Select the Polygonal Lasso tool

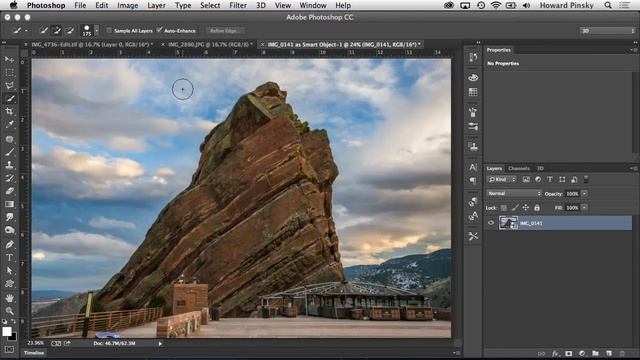pyautogui.click(x=9, y=85)
